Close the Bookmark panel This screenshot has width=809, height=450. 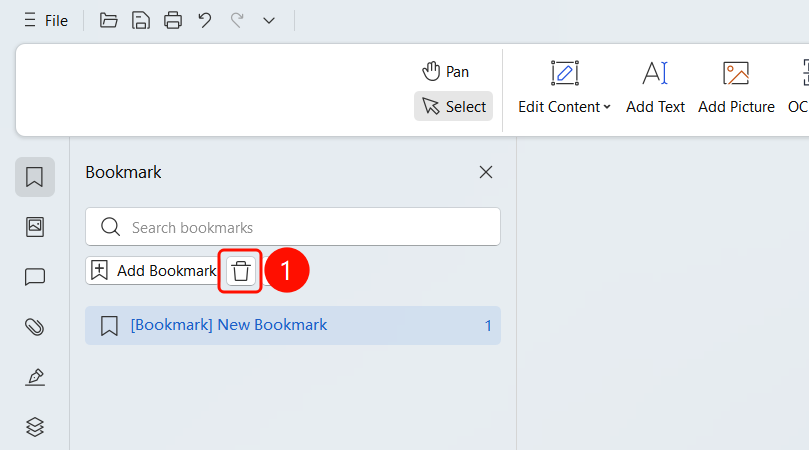coord(486,172)
